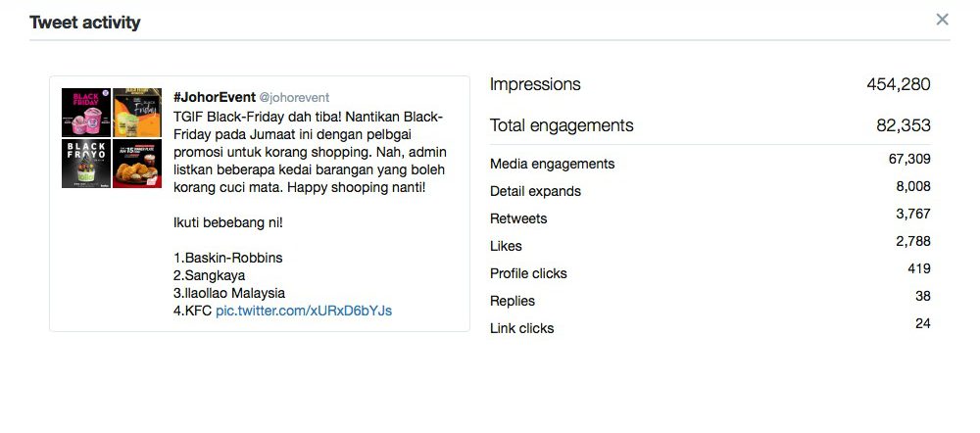Open the Black Froyo thumbnail image

pos(86,164)
